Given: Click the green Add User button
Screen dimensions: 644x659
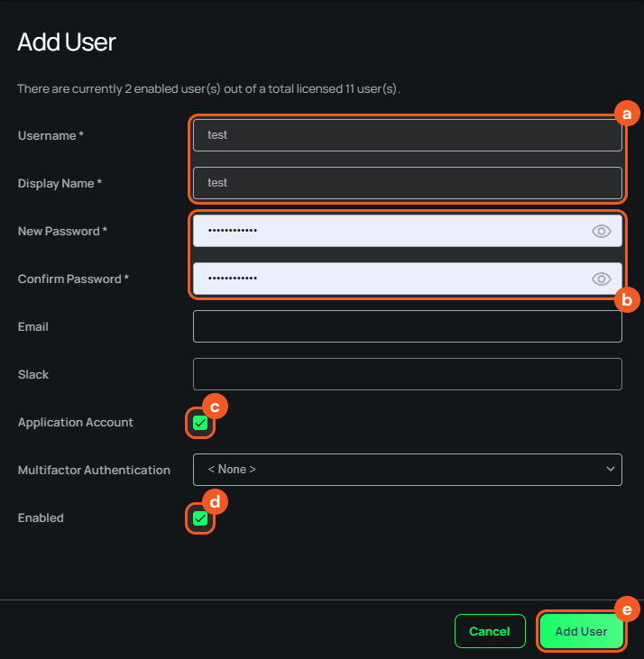Looking at the screenshot, I should [x=581, y=631].
